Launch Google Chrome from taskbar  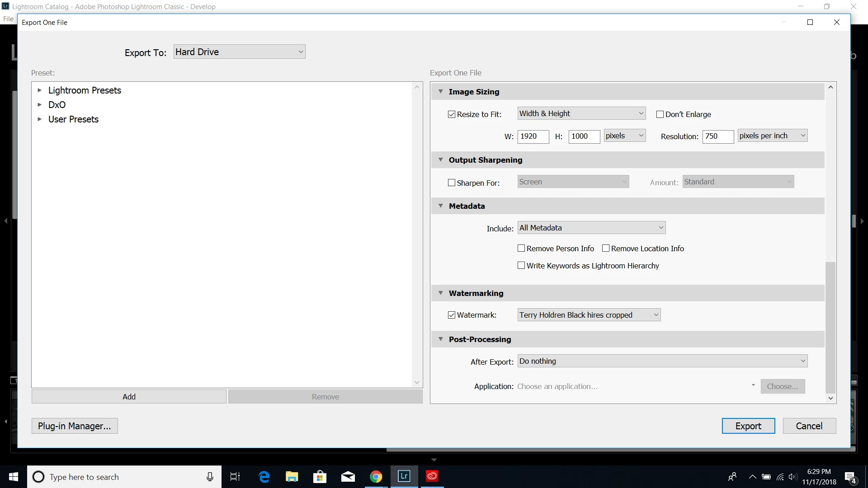(376, 477)
